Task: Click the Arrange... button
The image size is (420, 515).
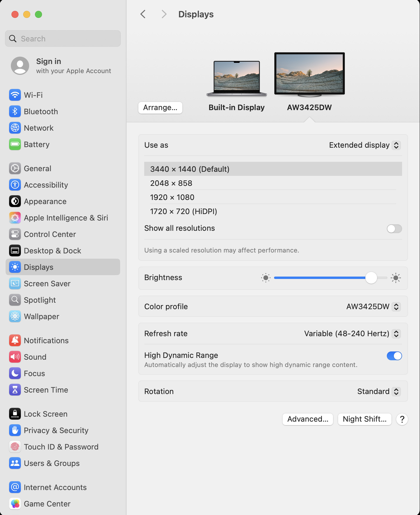Action: point(160,107)
